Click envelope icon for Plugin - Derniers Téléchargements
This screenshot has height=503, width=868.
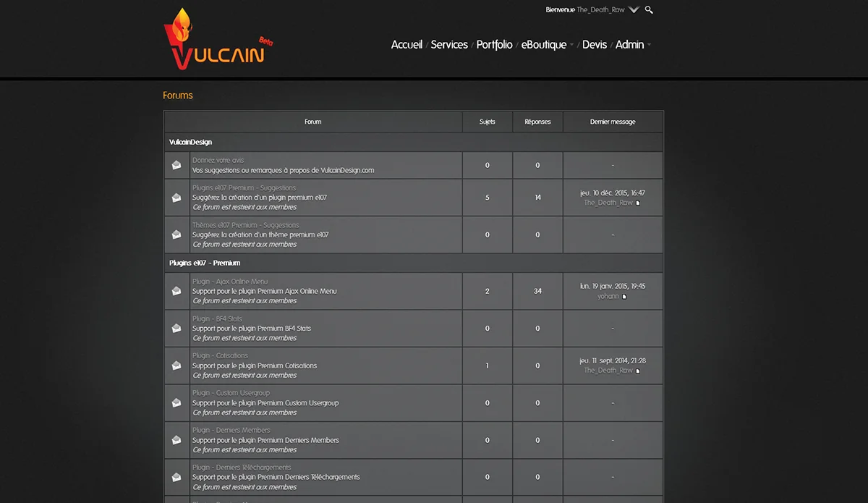pos(176,477)
